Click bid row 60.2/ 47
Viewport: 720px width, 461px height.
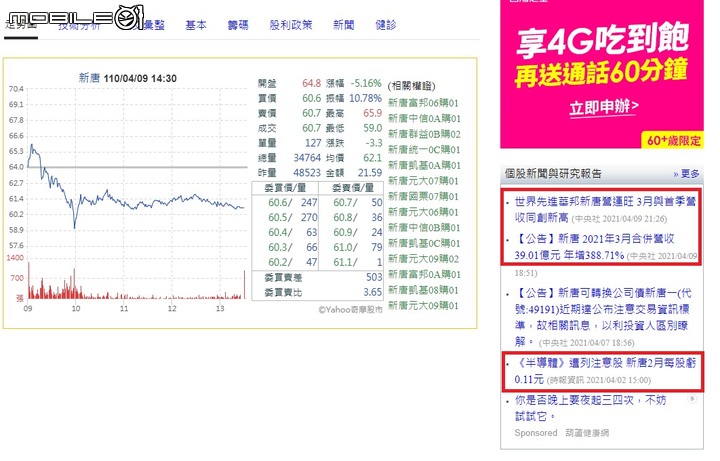tap(292, 262)
